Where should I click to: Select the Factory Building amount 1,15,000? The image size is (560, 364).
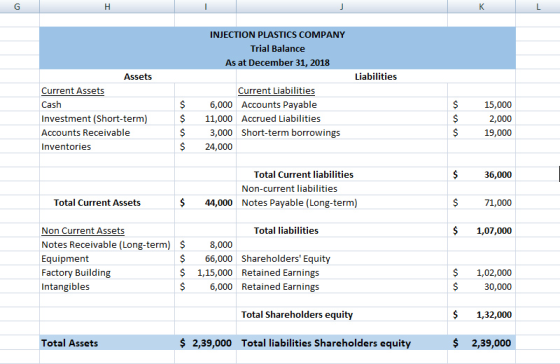click(205, 273)
